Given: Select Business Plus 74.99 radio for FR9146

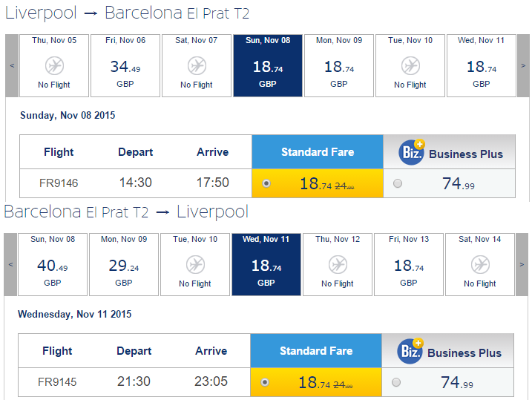Looking at the screenshot, I should 398,183.
